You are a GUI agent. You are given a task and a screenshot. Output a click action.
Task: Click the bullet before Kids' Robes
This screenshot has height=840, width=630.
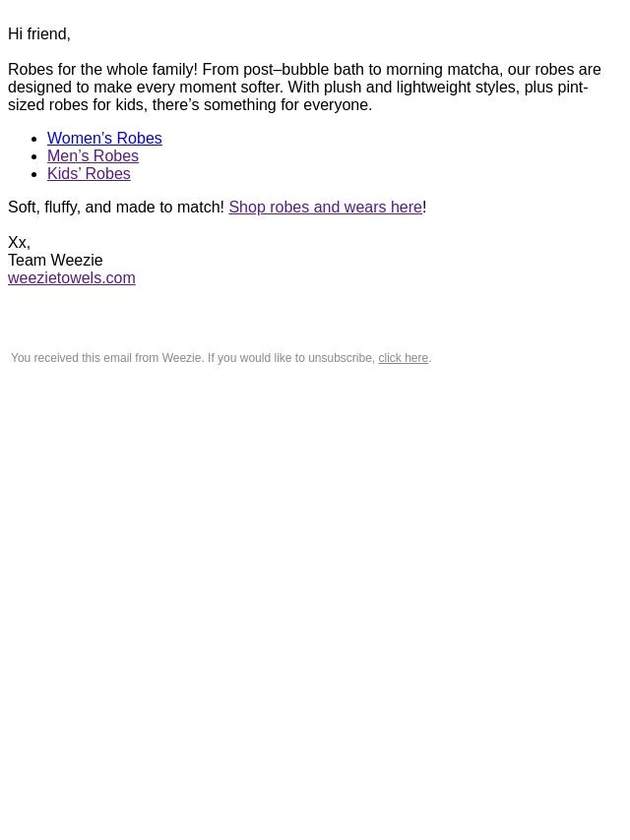pos(34,175)
